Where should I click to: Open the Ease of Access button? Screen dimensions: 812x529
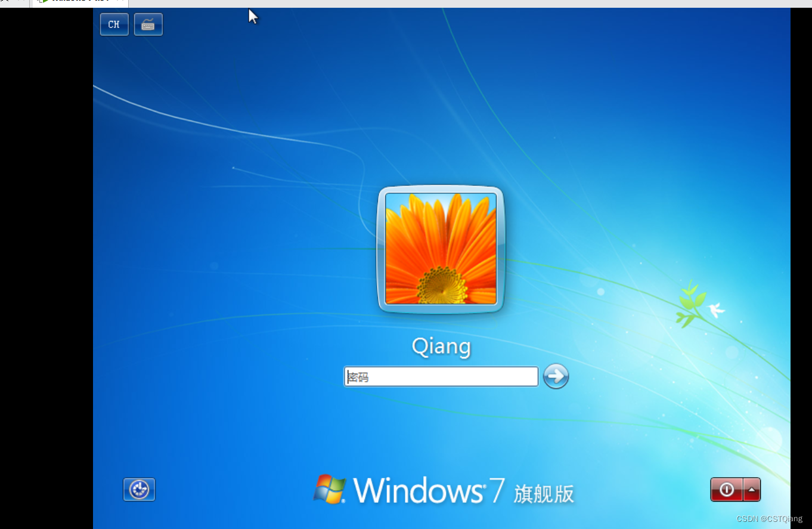tap(140, 490)
